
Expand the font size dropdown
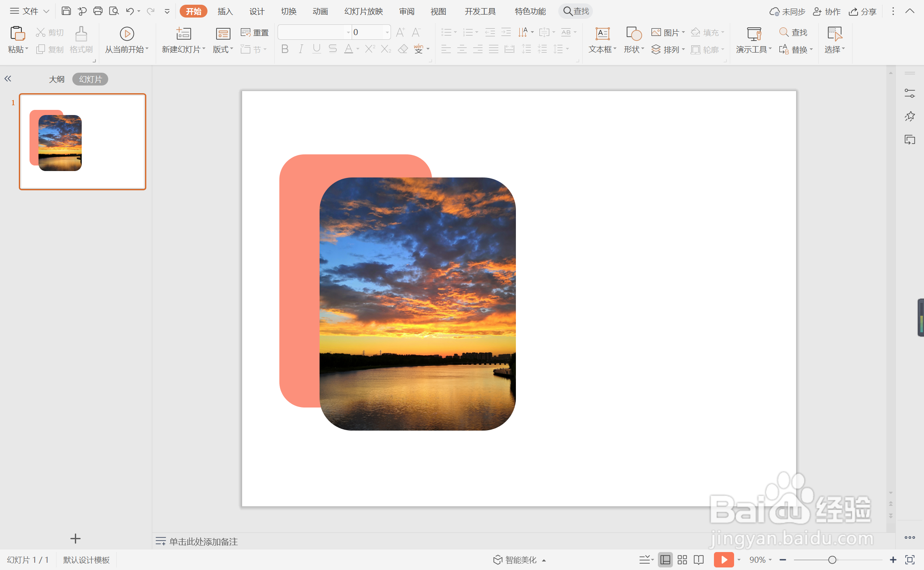387,32
